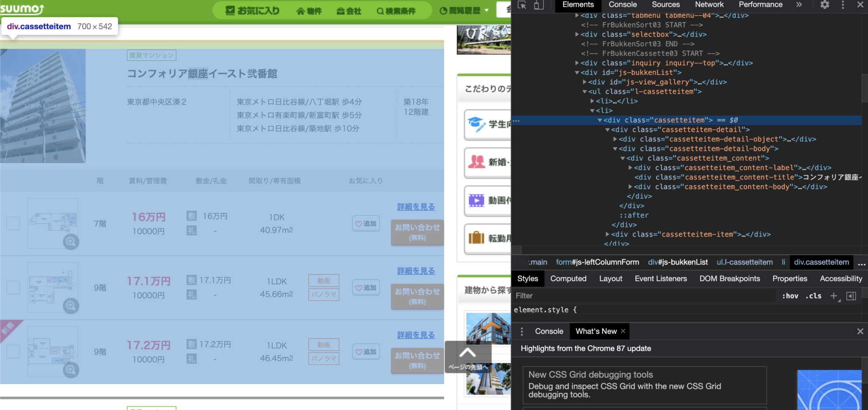Expand the cassetteitem-item div node

607,234
